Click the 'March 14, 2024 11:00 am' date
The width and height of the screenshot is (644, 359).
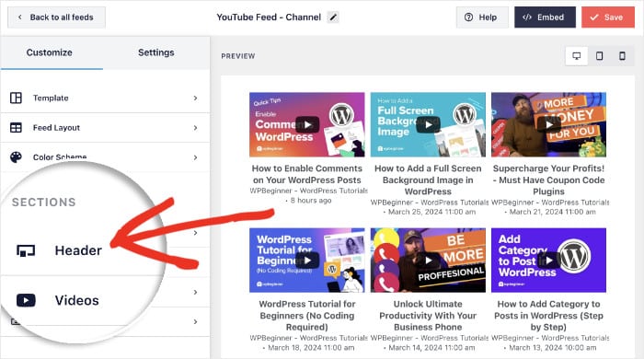tap(431, 348)
